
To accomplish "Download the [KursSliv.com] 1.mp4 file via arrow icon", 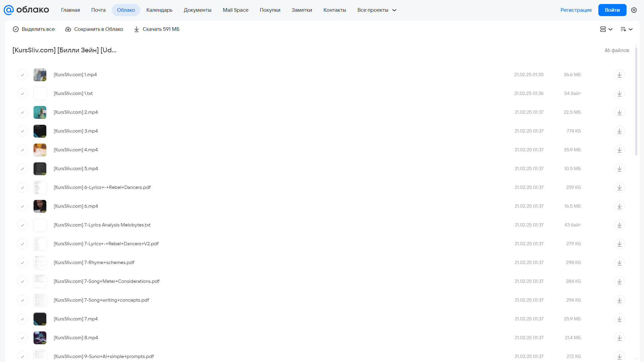I will pyautogui.click(x=620, y=74).
